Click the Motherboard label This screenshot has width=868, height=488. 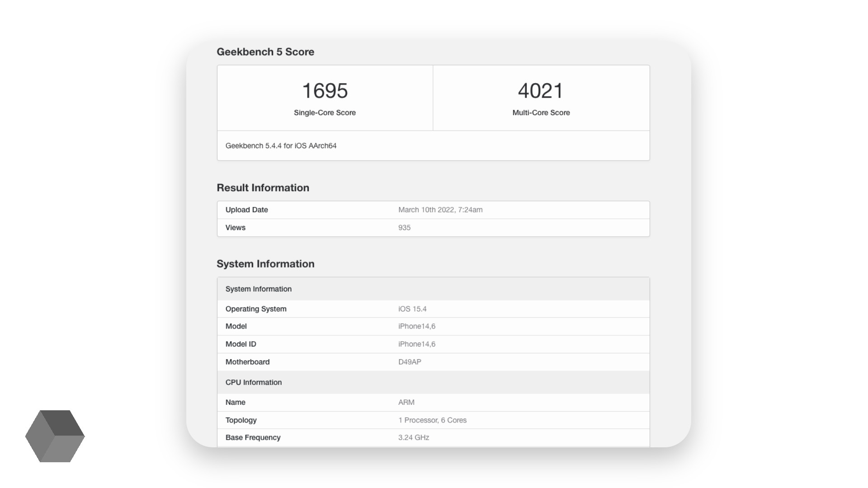pos(247,362)
